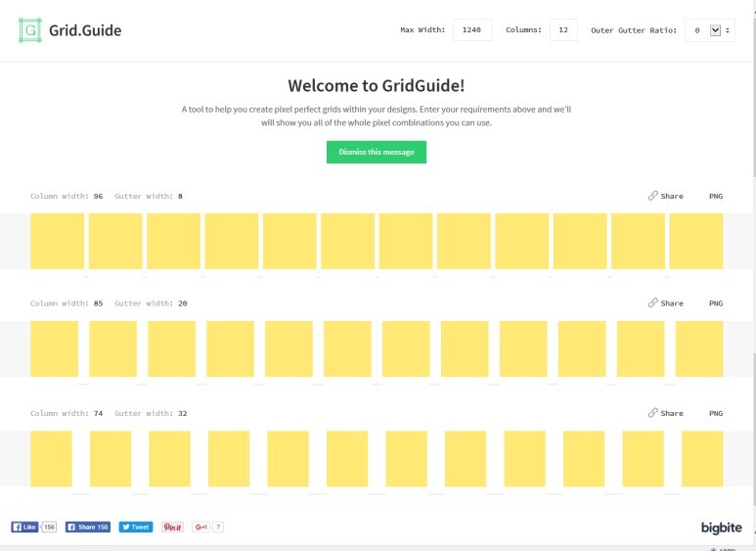This screenshot has width=756, height=551.
Task: Dismiss the welcome message
Action: [377, 152]
